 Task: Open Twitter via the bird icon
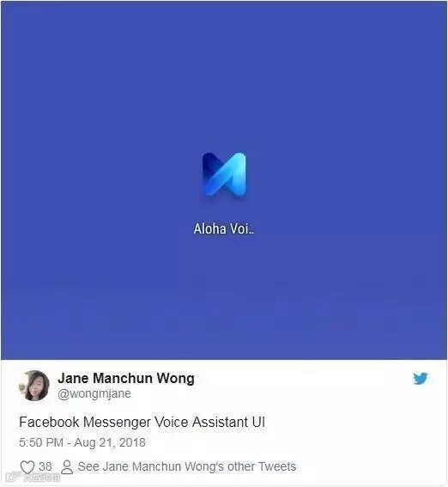tap(421, 379)
